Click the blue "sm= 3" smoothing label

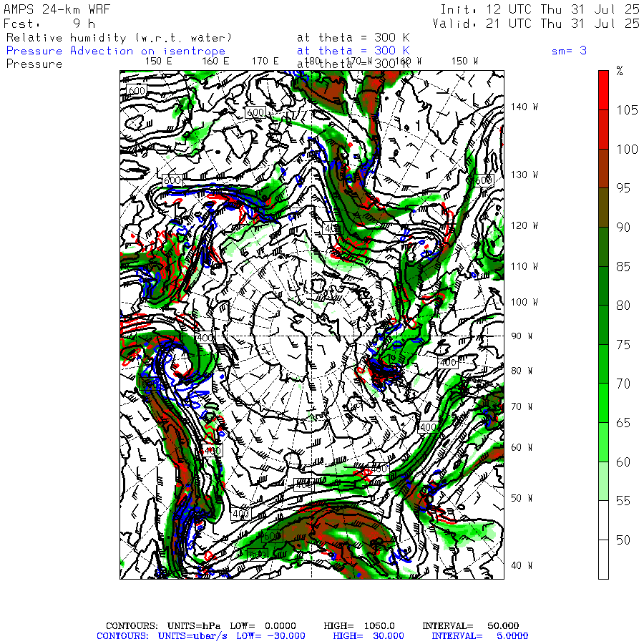pyautogui.click(x=569, y=51)
